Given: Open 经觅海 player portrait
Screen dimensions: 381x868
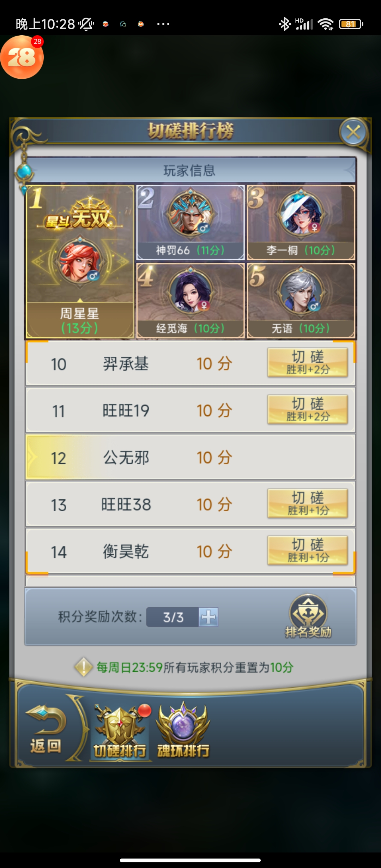Looking at the screenshot, I should tap(190, 291).
